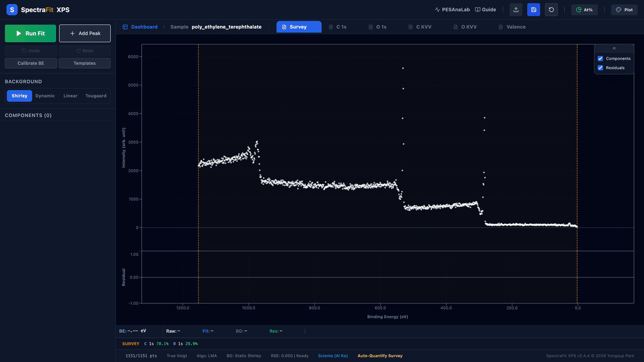Viewport: 644px width, 362px height.
Task: Click the Raw value readout
Action: pos(173,331)
